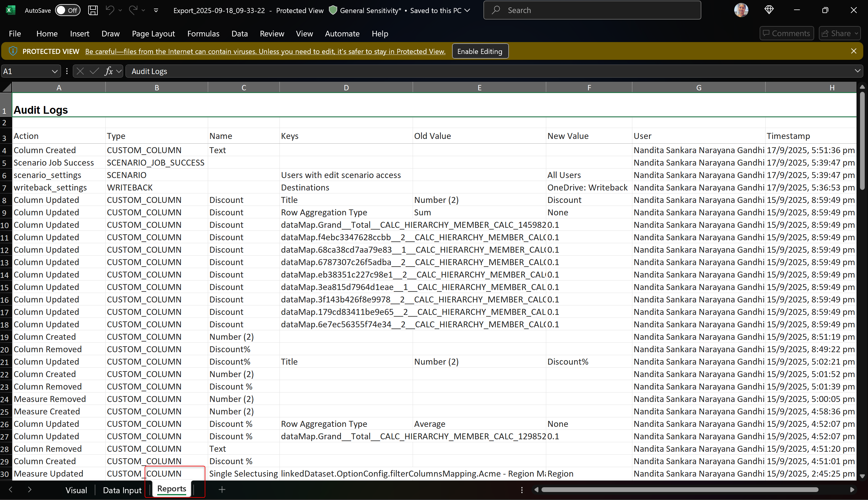Image resolution: width=868 pixels, height=500 pixels.
Task: Click the horizontal scrollbar thumb
Action: (x=680, y=490)
